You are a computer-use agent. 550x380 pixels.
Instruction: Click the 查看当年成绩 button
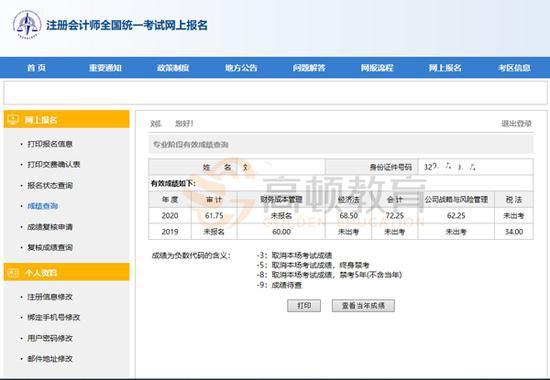coord(363,306)
